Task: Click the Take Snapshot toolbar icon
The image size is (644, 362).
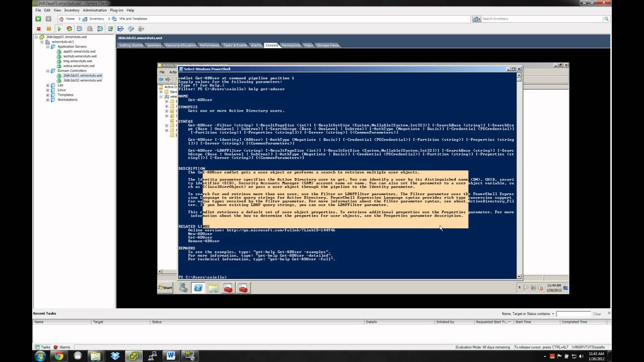Action: [x=79, y=29]
